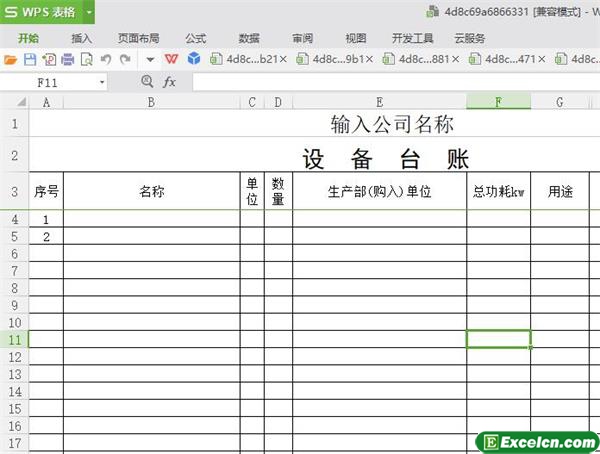Click the 输入公司名称 title cell
Screen dimensions: 600x454
tap(392, 124)
